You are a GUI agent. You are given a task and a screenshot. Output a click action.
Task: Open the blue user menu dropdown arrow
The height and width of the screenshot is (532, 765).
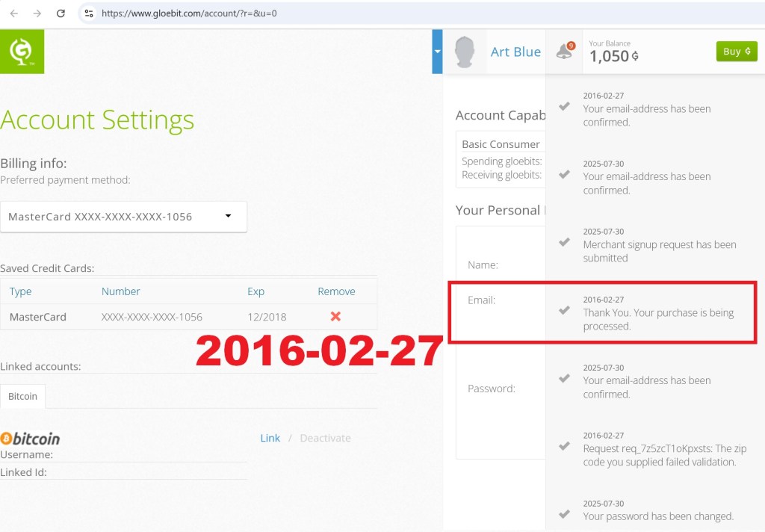pyautogui.click(x=437, y=52)
